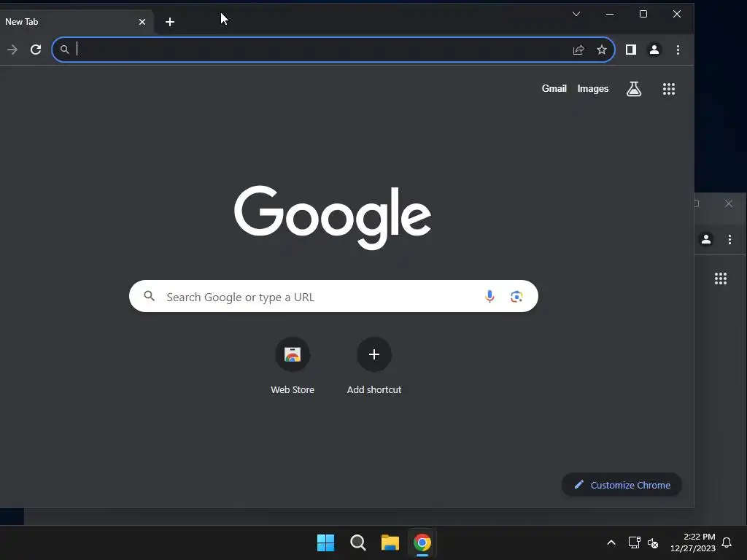Open the network status tray icon

634,542
